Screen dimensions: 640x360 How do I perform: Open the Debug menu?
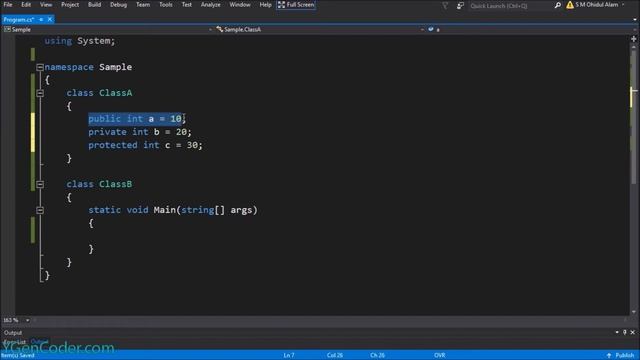point(118,5)
